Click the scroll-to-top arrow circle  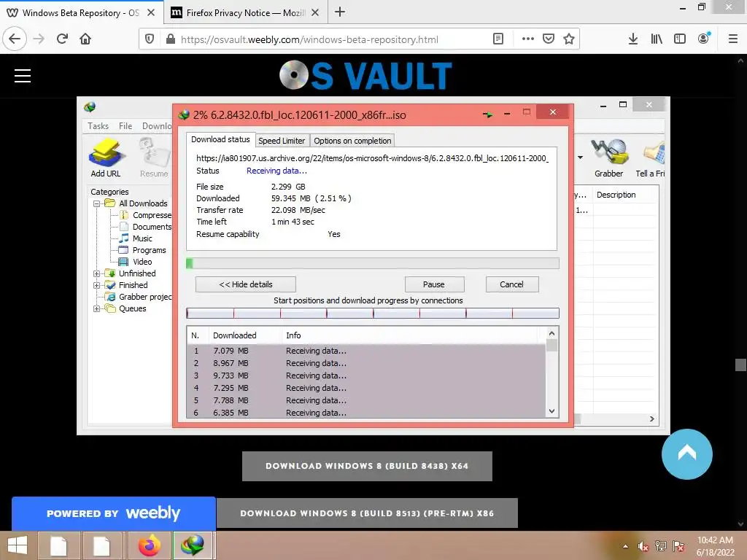pos(687,454)
